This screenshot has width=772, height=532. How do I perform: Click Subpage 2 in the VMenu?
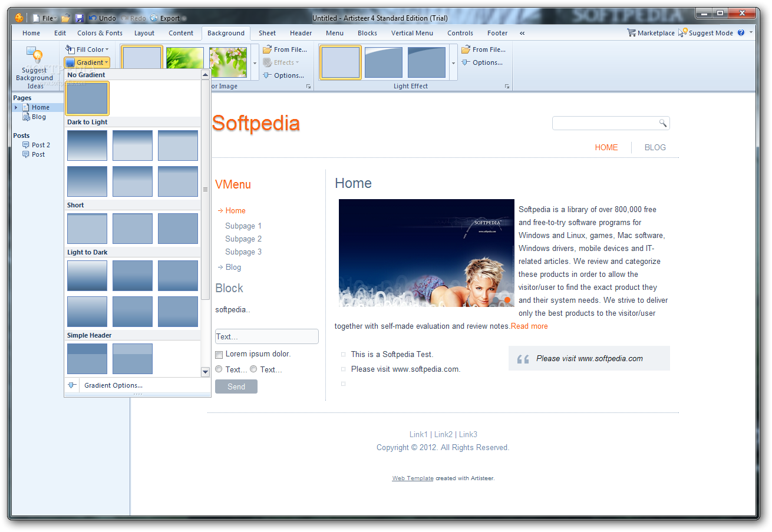click(x=243, y=239)
